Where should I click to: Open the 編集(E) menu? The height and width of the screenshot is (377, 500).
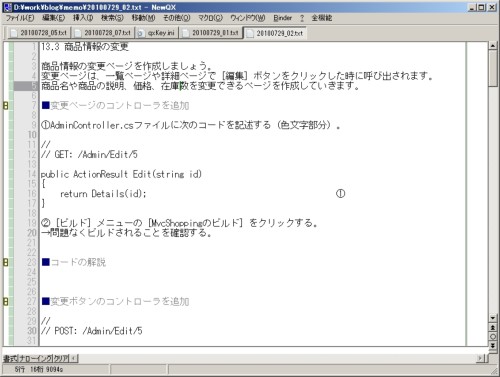[54, 18]
